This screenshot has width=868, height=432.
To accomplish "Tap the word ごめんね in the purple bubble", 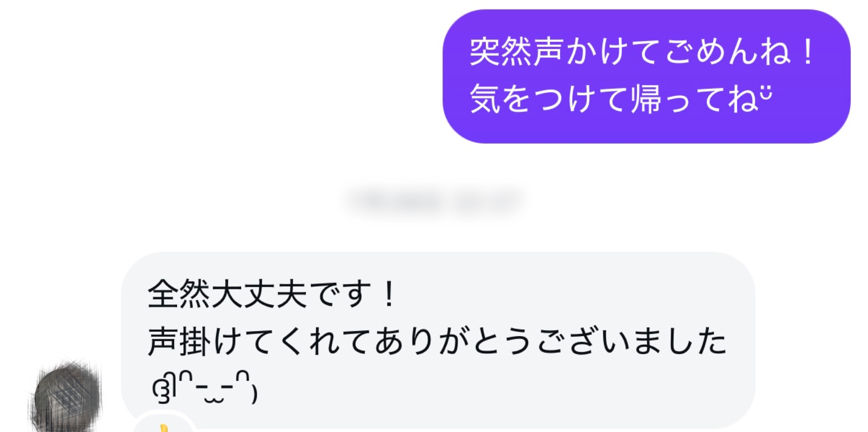I will point(728,51).
